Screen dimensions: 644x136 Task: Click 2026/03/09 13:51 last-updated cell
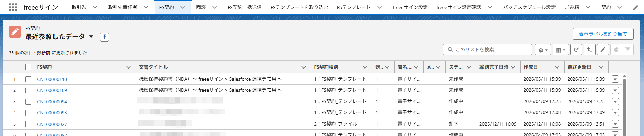(x=586, y=124)
